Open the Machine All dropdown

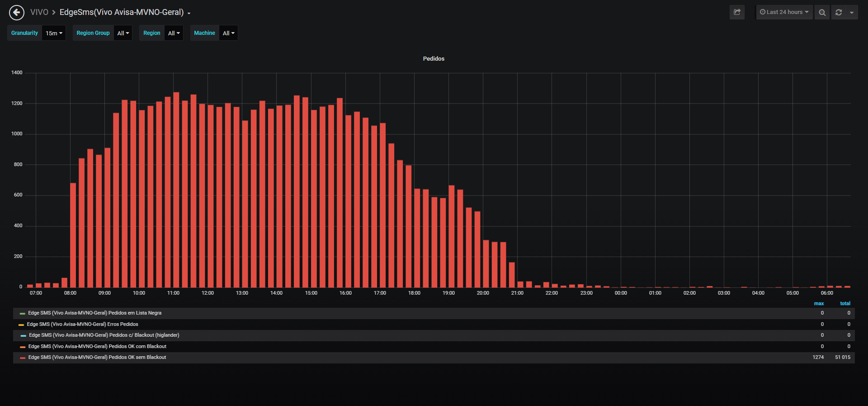(x=228, y=33)
